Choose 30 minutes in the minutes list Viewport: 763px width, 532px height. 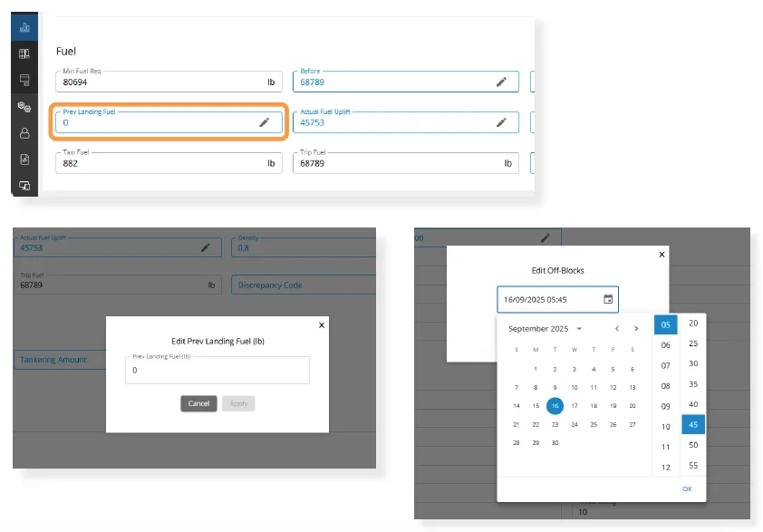(x=693, y=363)
